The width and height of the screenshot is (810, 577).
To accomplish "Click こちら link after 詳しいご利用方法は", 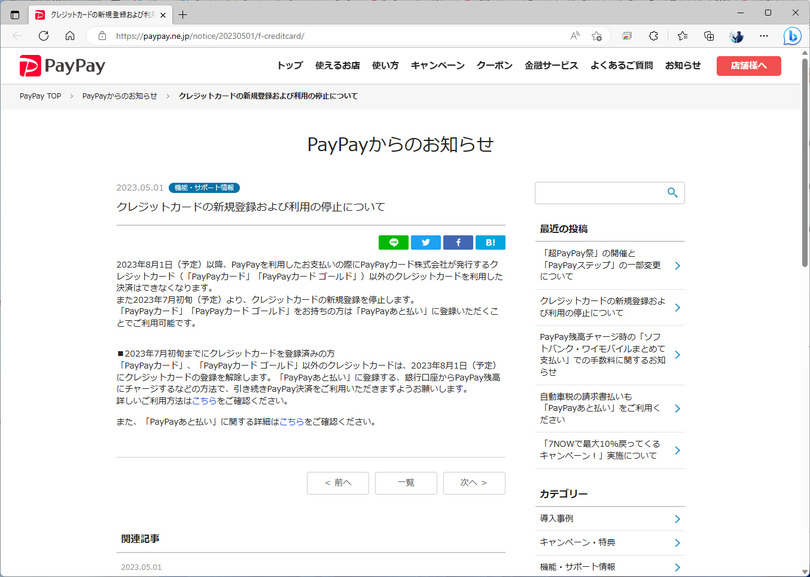I will [x=204, y=401].
